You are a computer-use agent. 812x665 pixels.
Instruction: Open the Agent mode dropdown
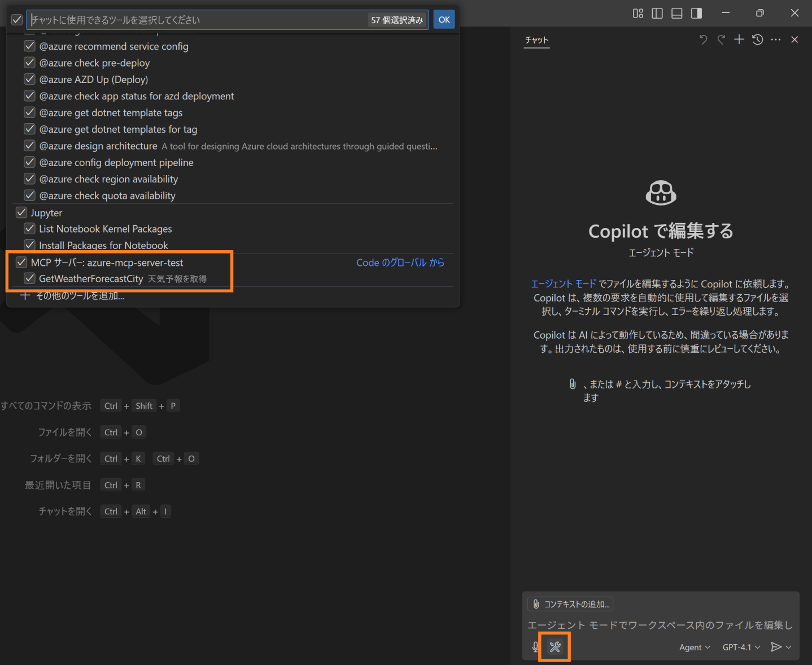tap(695, 647)
